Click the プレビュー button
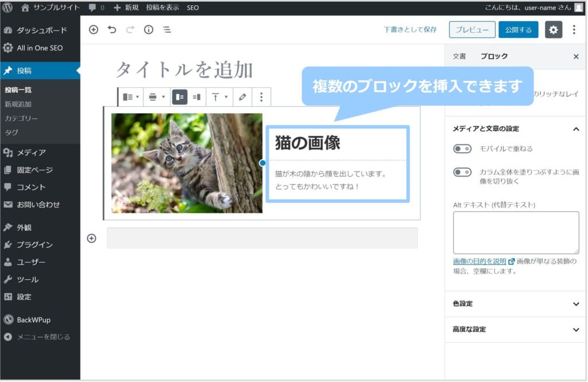This screenshot has height=382, width=588. (x=472, y=30)
